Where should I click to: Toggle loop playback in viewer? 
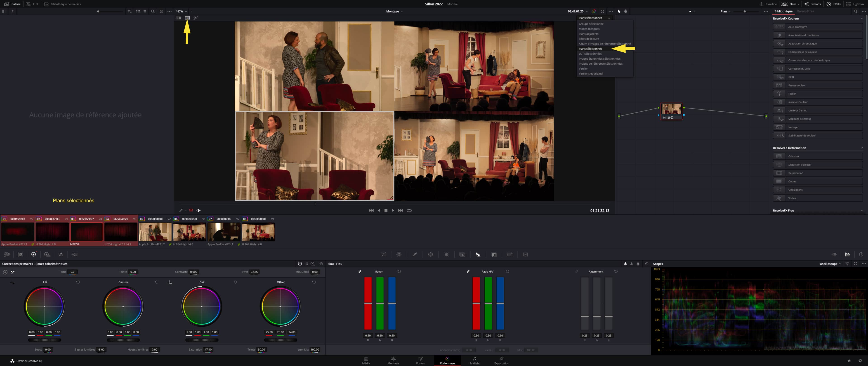(409, 210)
